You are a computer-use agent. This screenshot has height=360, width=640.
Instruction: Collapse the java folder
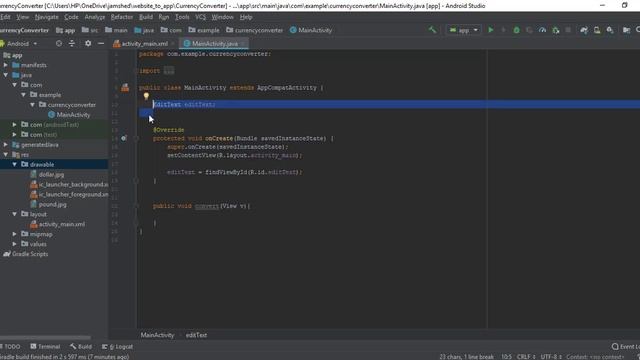coord(6,75)
